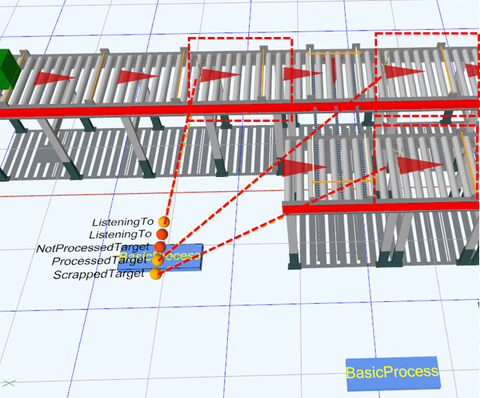Click the green load box on the conveyor

click(8, 69)
